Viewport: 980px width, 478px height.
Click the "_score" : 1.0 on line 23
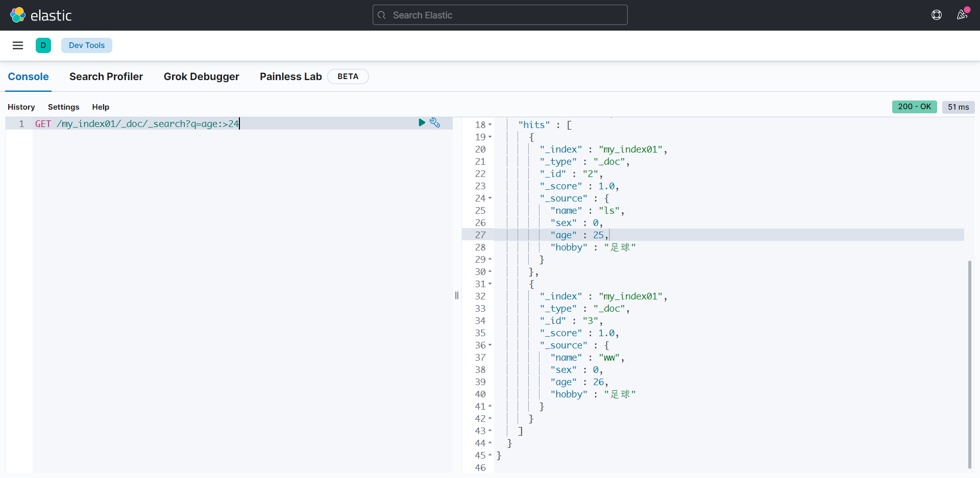click(x=579, y=186)
